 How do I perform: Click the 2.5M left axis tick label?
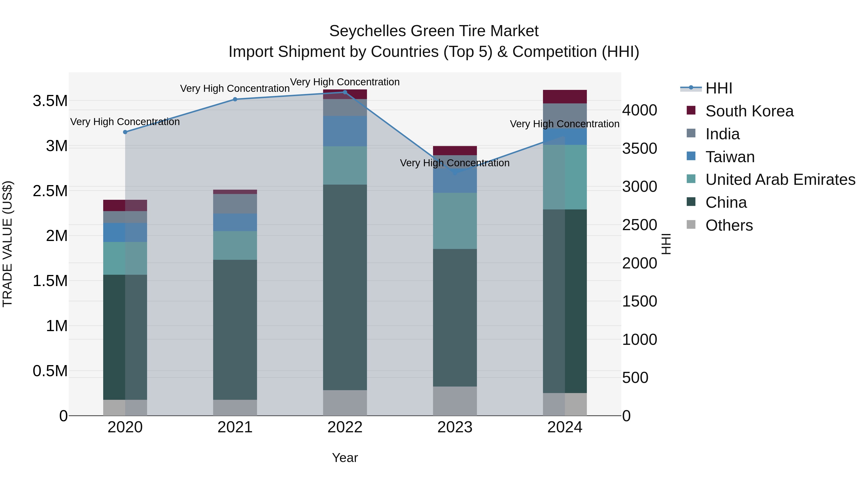(50, 191)
